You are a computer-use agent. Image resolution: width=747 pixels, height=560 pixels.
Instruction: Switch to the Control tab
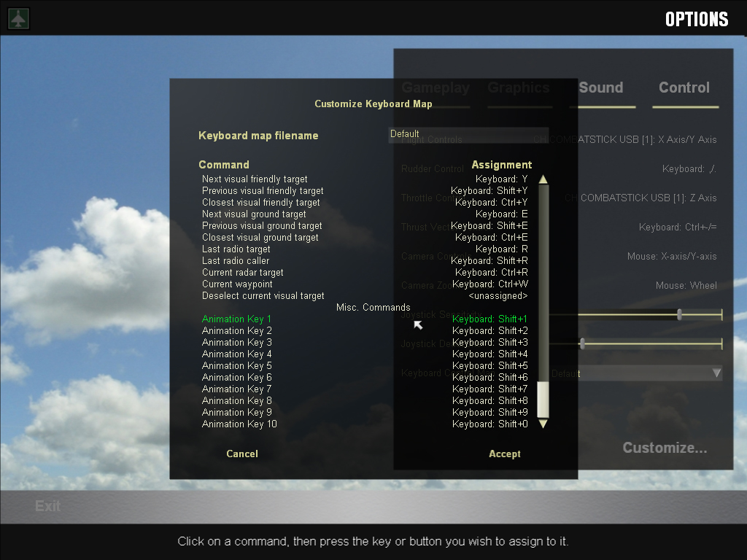[x=684, y=87]
